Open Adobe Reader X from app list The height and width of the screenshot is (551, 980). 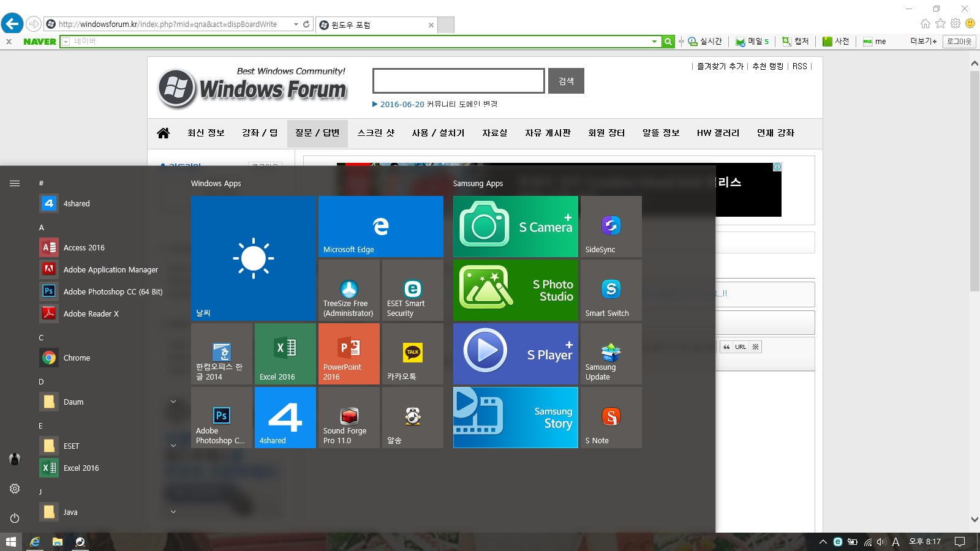click(x=108, y=313)
